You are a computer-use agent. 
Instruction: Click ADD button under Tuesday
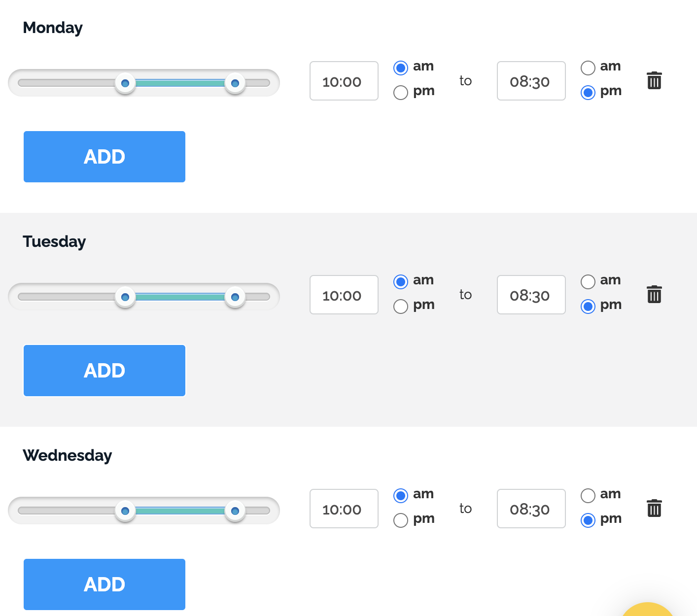[x=105, y=371]
